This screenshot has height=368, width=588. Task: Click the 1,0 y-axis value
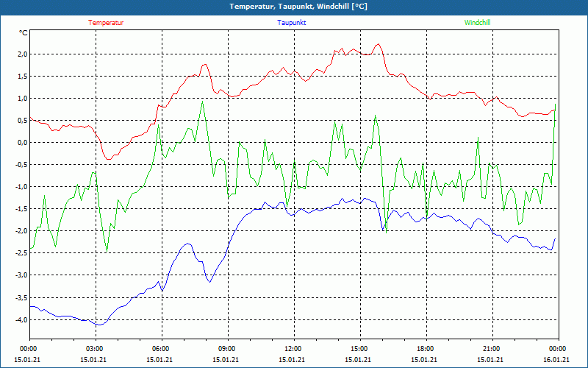tap(23, 99)
